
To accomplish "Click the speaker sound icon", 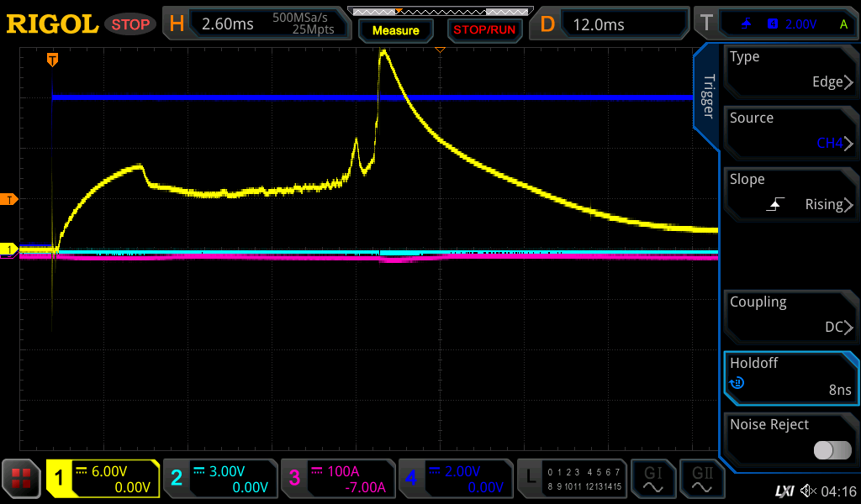I will click(x=808, y=491).
